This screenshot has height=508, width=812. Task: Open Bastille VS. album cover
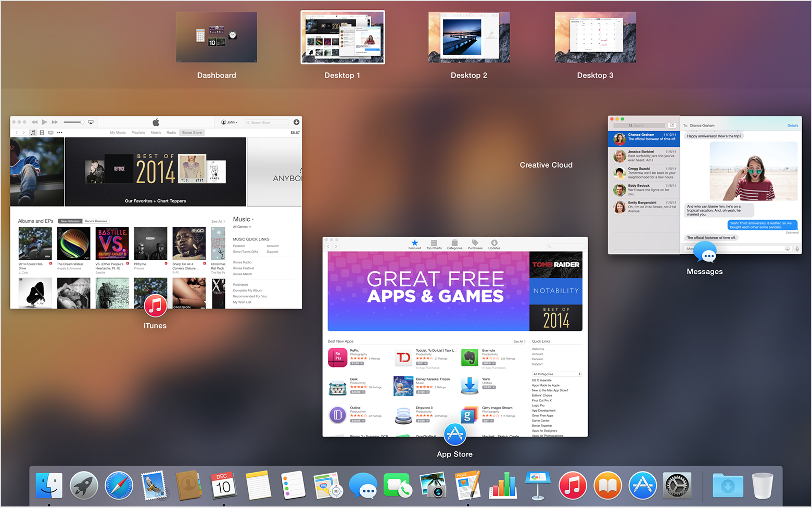coord(112,244)
